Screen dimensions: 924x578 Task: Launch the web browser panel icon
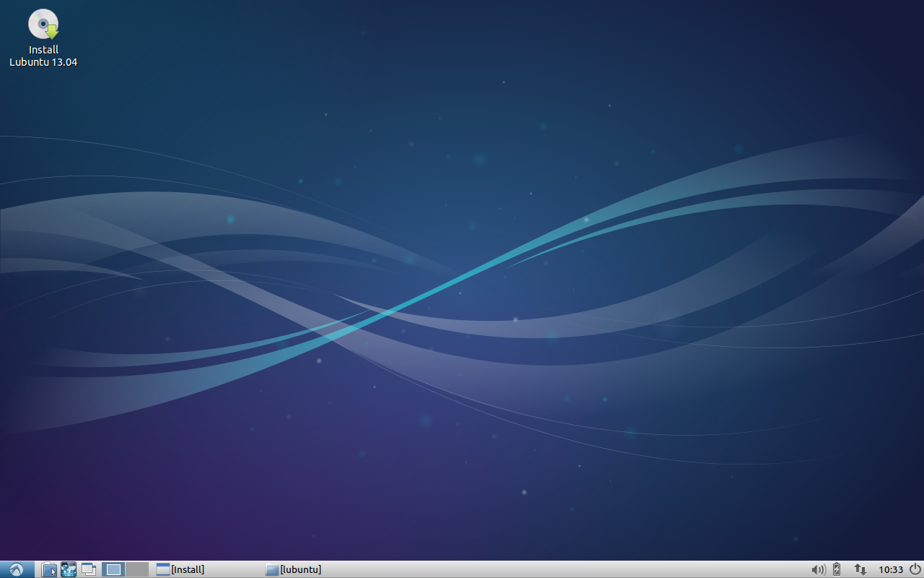(69, 569)
